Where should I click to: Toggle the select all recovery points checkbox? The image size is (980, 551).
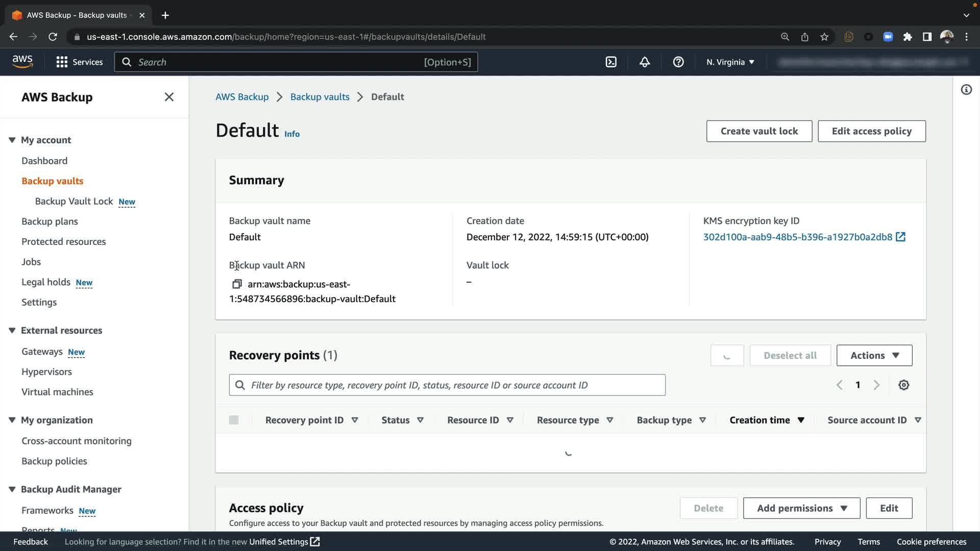(x=234, y=420)
